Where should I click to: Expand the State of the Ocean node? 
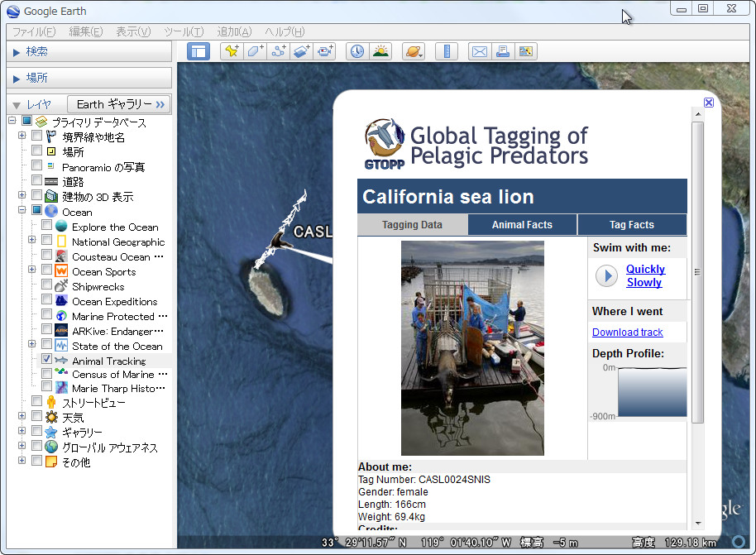(x=31, y=344)
